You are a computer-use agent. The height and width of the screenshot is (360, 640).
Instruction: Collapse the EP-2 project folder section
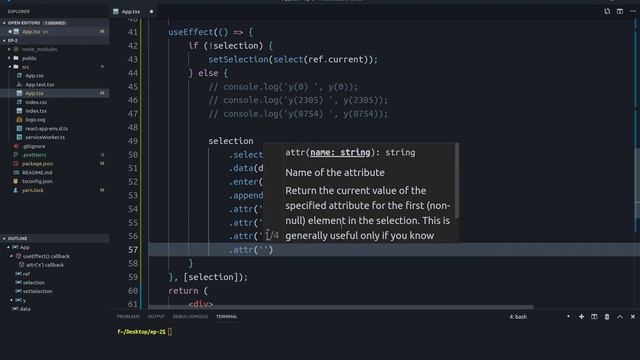pos(4,40)
